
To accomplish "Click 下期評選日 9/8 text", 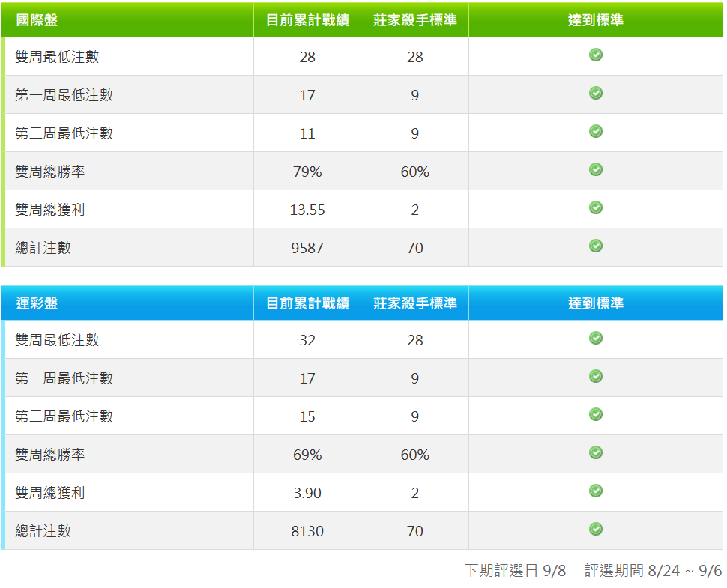I will (x=515, y=570).
